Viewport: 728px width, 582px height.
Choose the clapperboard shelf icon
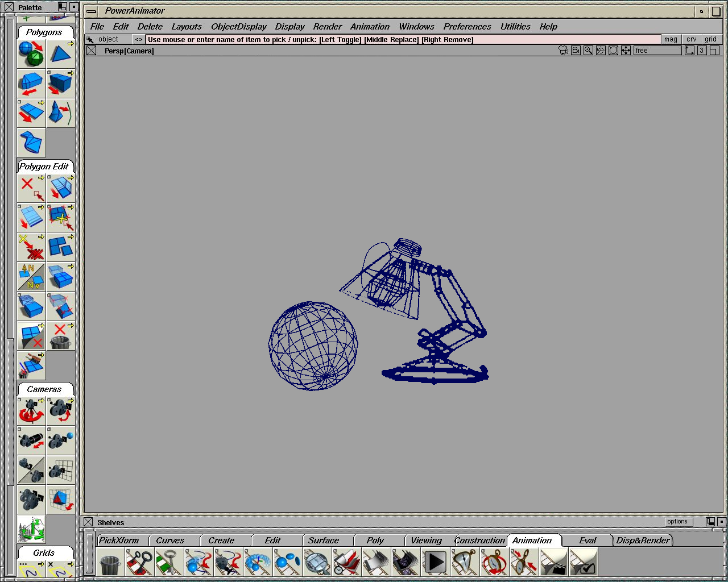pos(554,562)
